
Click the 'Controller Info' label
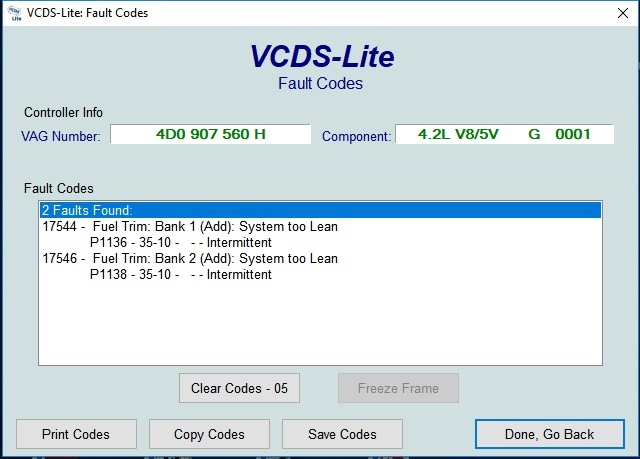pos(63,112)
